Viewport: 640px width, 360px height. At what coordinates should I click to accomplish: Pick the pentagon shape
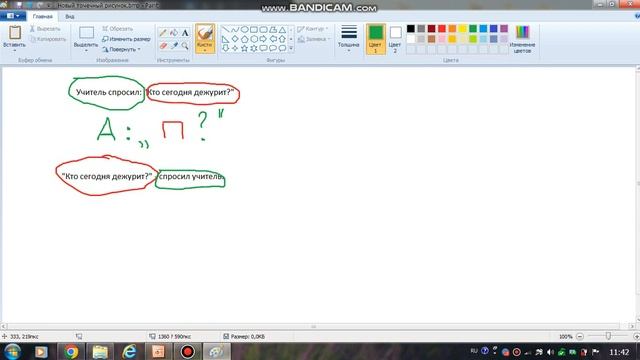point(244,39)
